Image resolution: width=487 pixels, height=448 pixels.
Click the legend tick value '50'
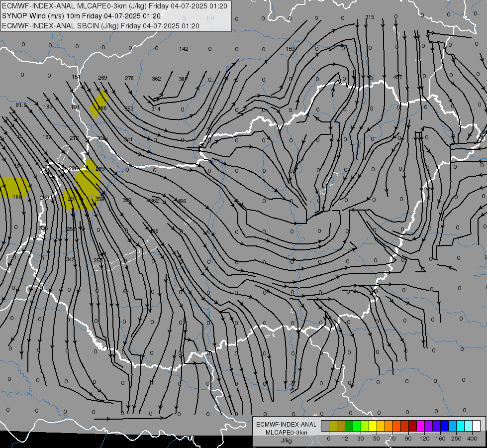(x=377, y=439)
